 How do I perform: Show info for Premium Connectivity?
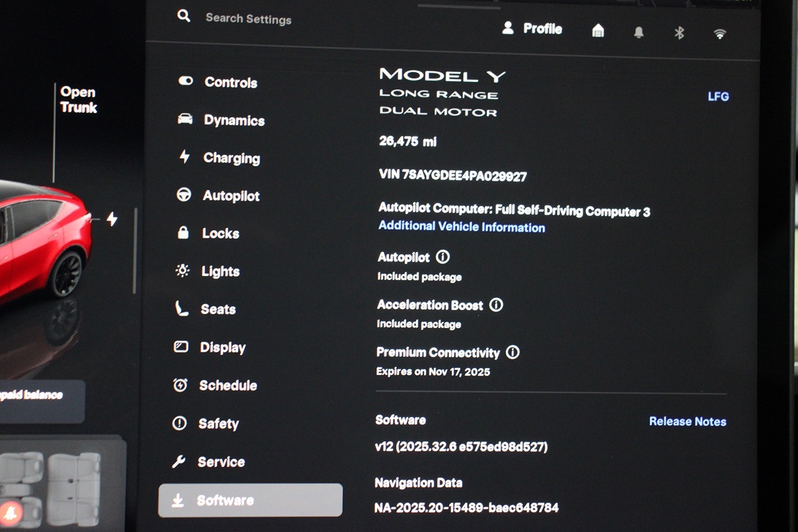tap(513, 352)
